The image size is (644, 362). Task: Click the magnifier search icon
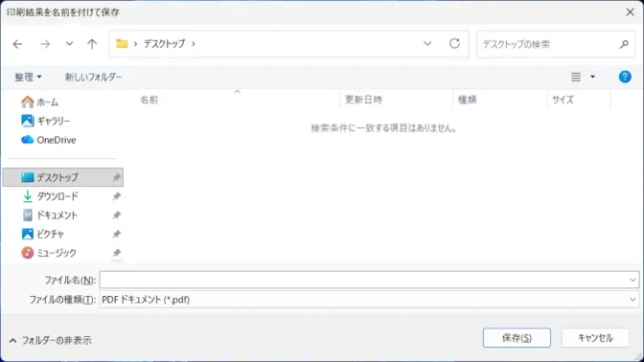coord(624,44)
